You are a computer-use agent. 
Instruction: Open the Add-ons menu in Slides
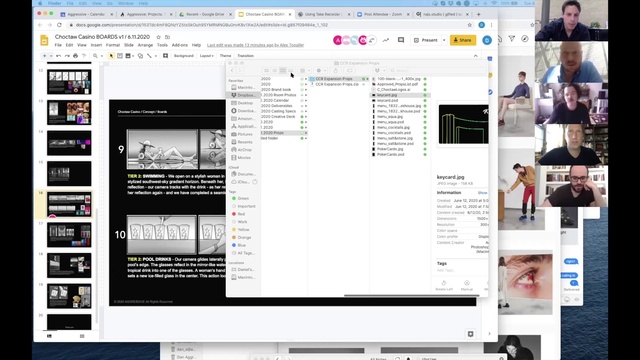[x=180, y=45]
